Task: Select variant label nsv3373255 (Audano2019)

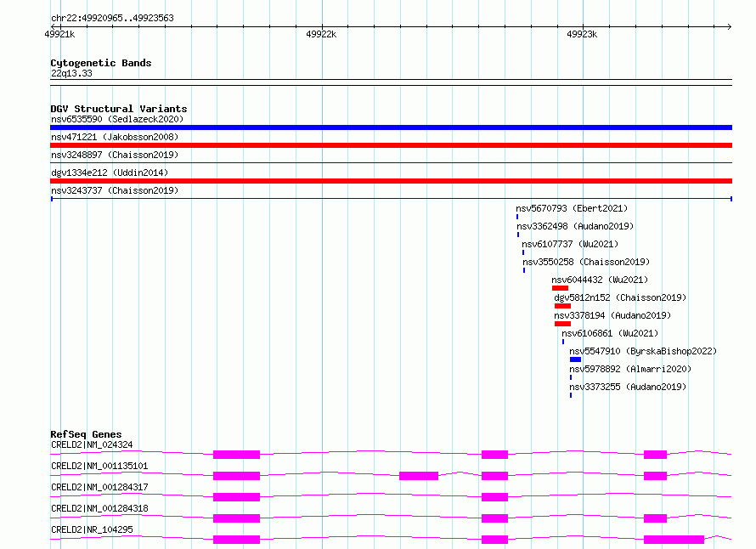Action: coord(628,387)
